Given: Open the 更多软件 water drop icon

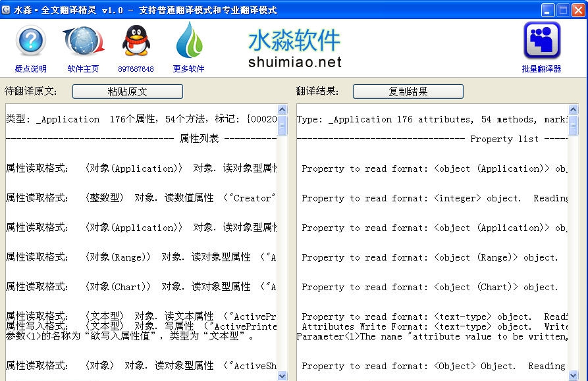Looking at the screenshot, I should coord(190,39).
